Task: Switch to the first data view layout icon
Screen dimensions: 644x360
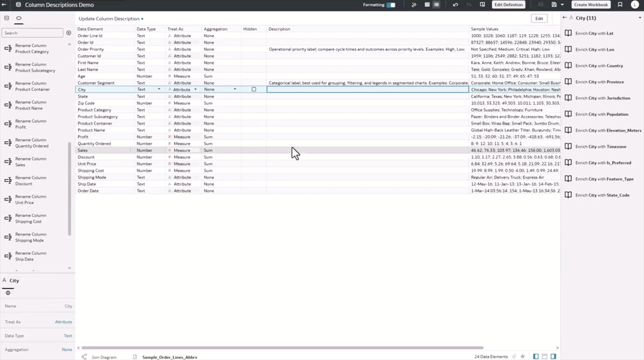Action: click(427, 5)
